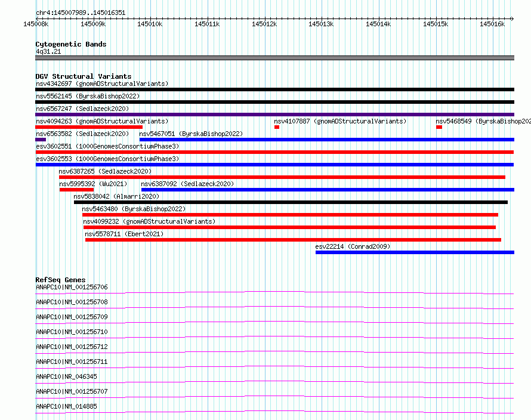Open variant nsv5578711 (Ebert2021) label
The height and width of the screenshot is (420, 531).
click(124, 234)
